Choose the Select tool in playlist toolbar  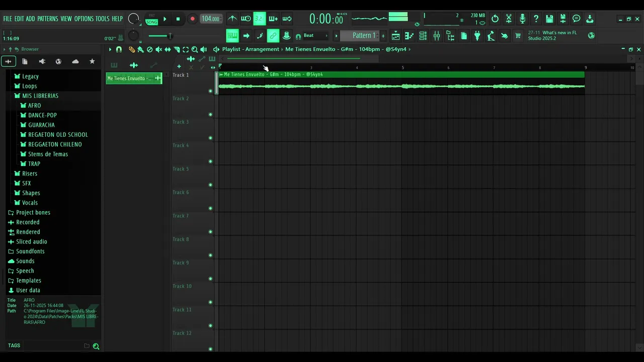pos(186,49)
